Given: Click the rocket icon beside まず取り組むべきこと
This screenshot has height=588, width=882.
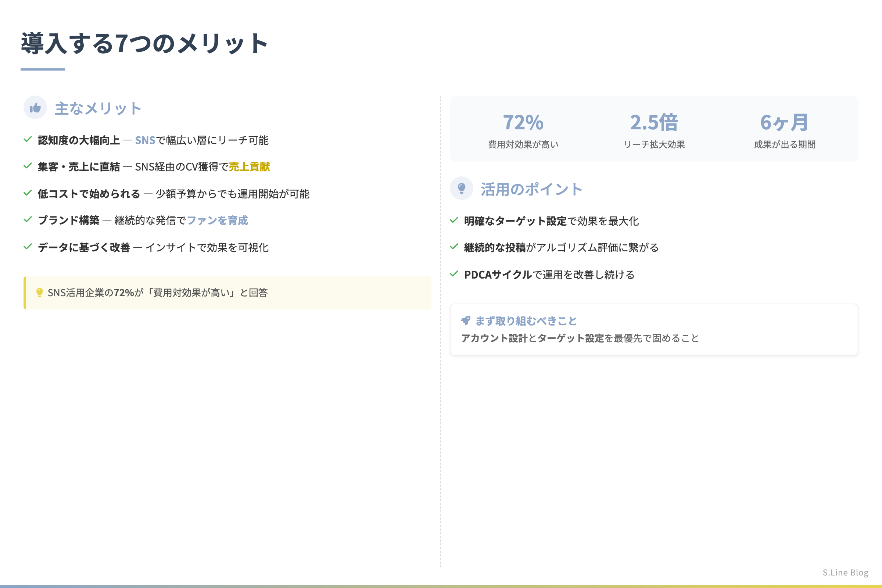Looking at the screenshot, I should click(466, 320).
